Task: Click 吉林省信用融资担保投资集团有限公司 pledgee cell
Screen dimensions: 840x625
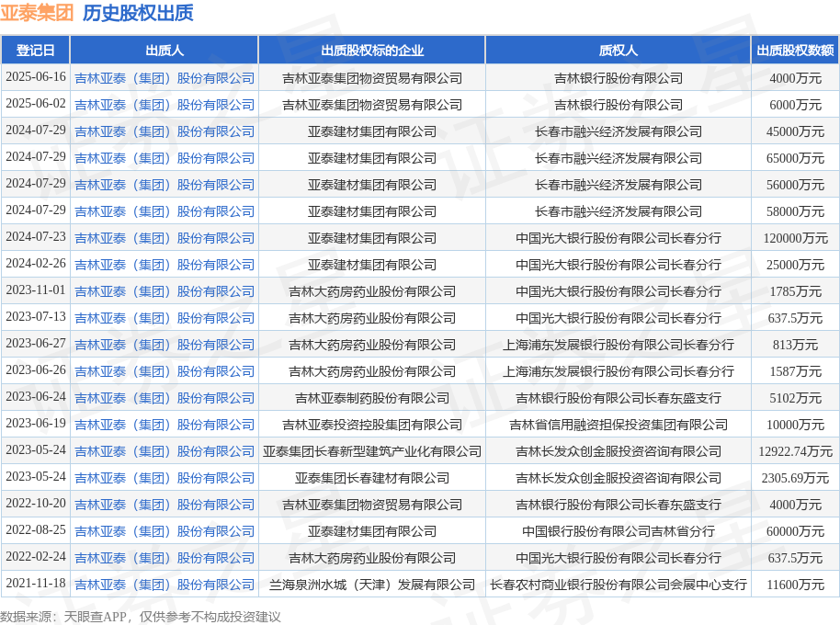Action: point(619,425)
